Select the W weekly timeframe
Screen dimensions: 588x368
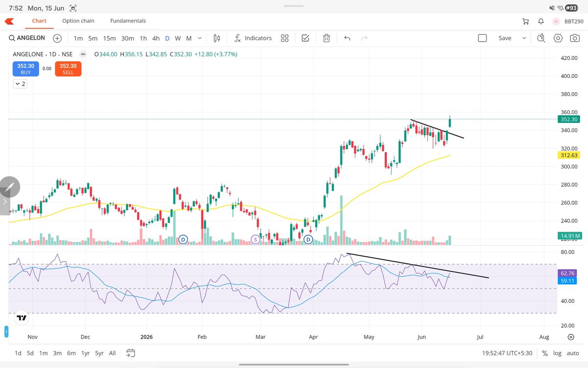[x=178, y=38]
